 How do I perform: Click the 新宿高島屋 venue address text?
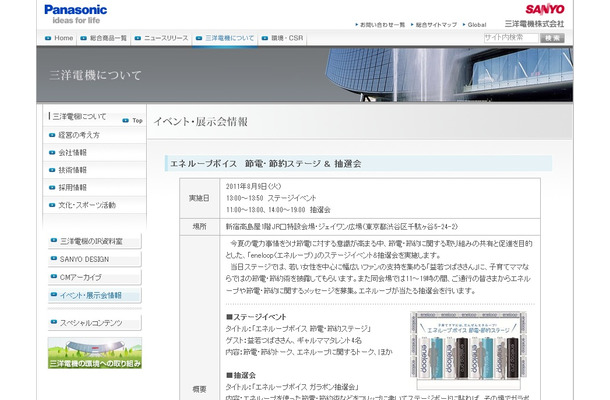tap(342, 226)
